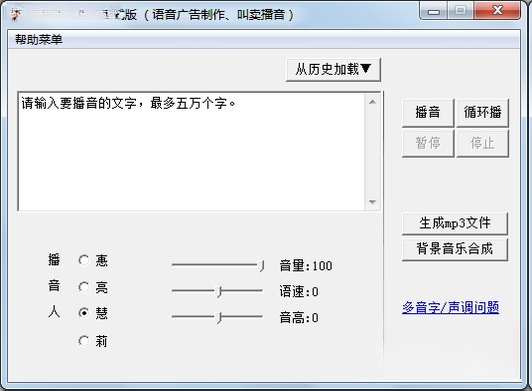Click the 停止 stop button
This screenshot has height=391, width=532.
pos(482,143)
